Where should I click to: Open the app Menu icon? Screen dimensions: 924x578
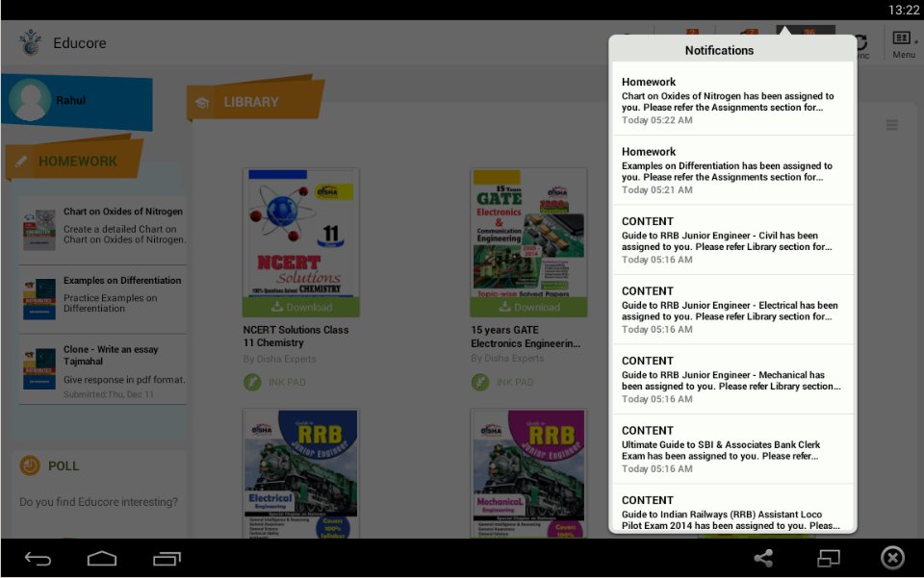(903, 38)
